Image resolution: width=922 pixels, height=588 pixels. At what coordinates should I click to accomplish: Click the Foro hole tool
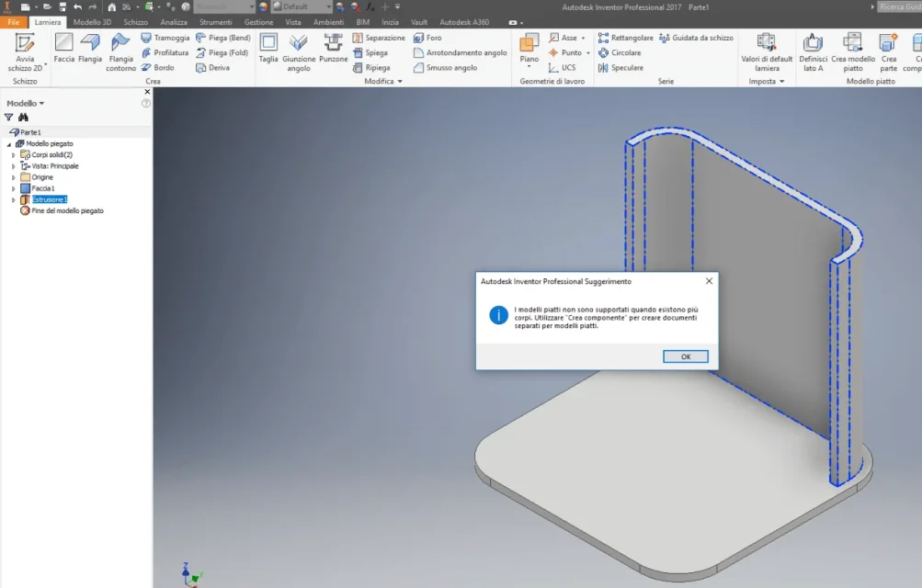pyautogui.click(x=427, y=38)
